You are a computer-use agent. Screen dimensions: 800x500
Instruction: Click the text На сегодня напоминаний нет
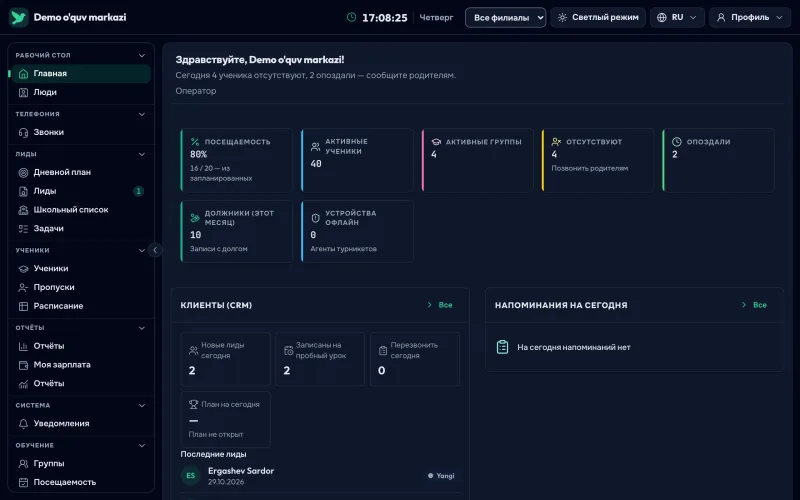574,347
